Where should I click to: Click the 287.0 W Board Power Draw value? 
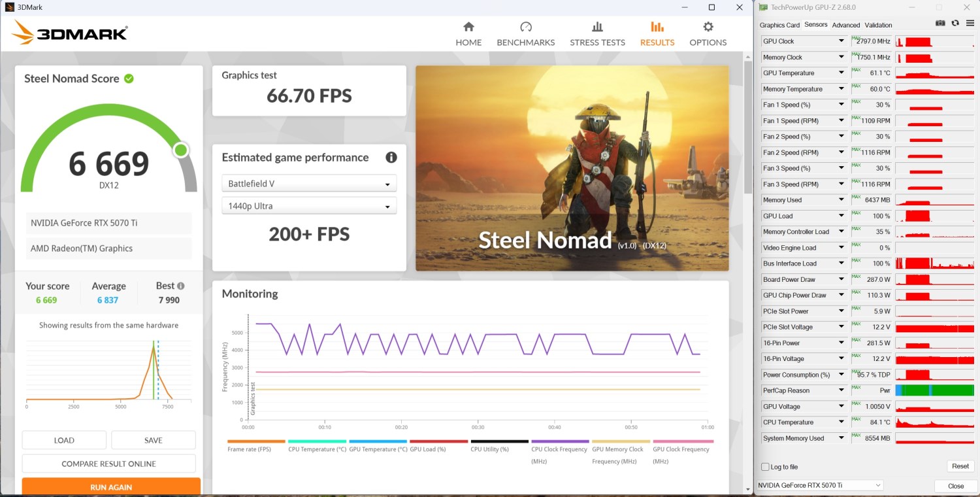[x=878, y=279]
